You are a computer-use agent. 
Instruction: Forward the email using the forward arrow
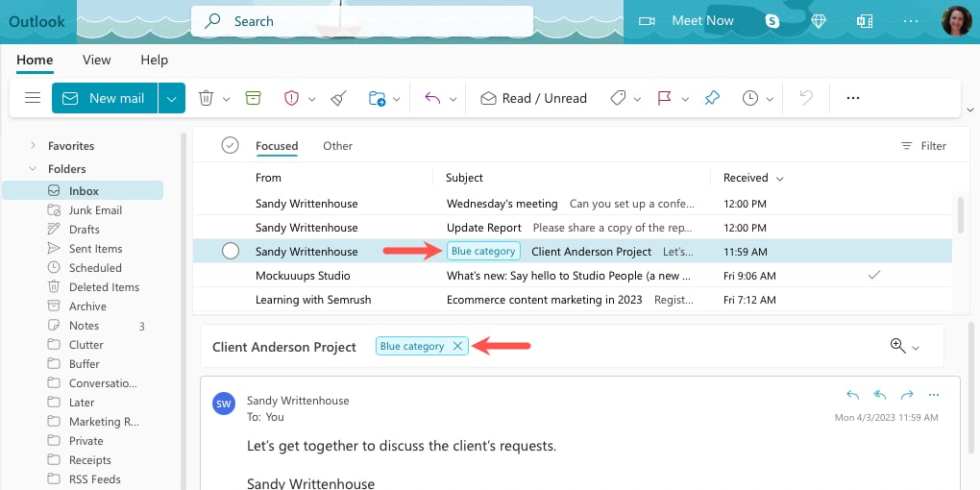(x=906, y=395)
